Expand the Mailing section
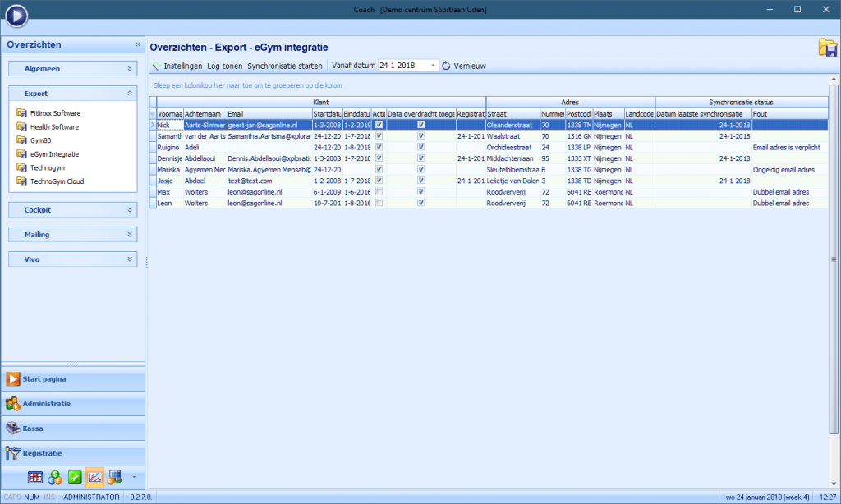841x504 pixels. pyautogui.click(x=73, y=235)
